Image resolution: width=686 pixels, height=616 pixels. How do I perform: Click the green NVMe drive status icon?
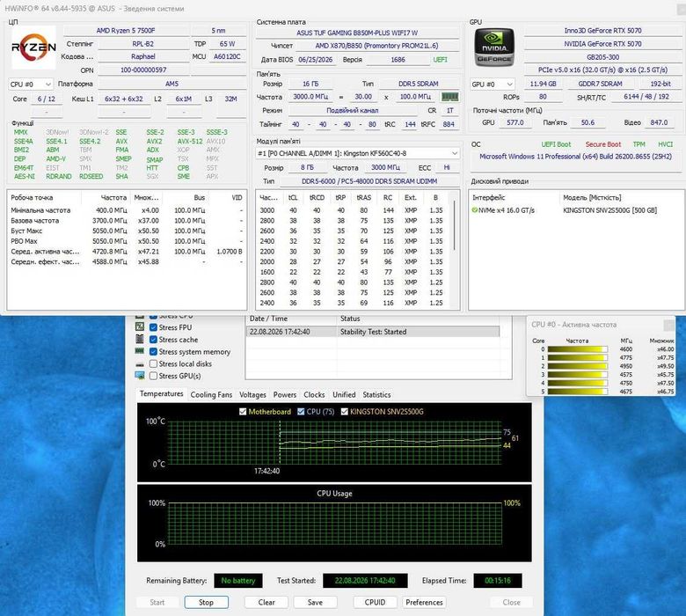(x=474, y=210)
